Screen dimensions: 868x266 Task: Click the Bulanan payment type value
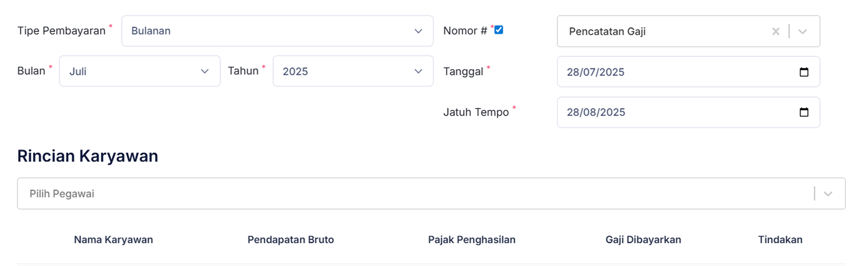pyautogui.click(x=152, y=31)
